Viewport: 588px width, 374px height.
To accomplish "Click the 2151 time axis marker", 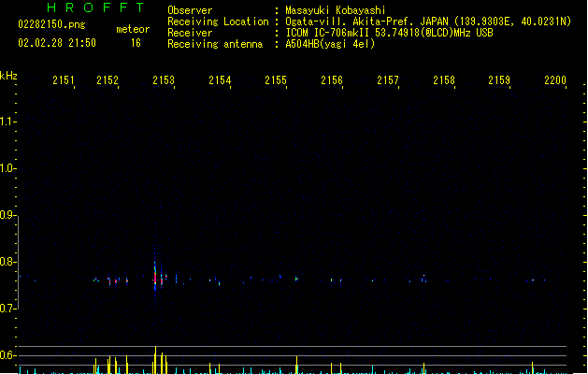I will coord(63,80).
